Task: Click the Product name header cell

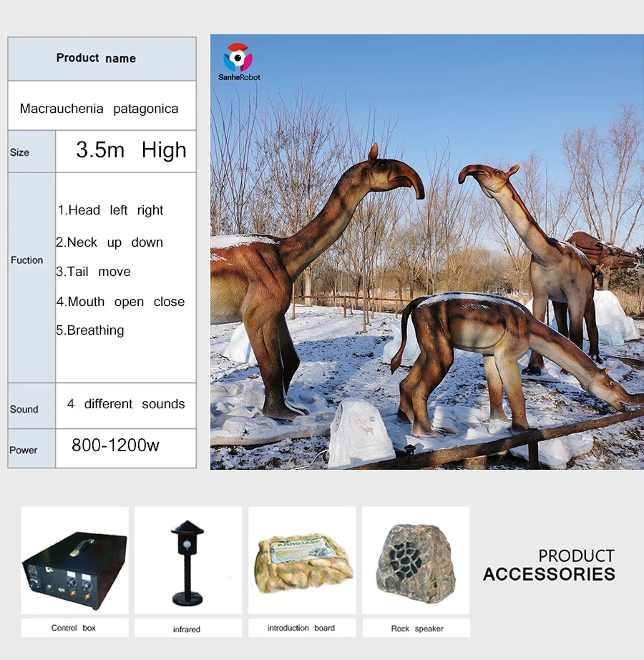Action: click(96, 59)
